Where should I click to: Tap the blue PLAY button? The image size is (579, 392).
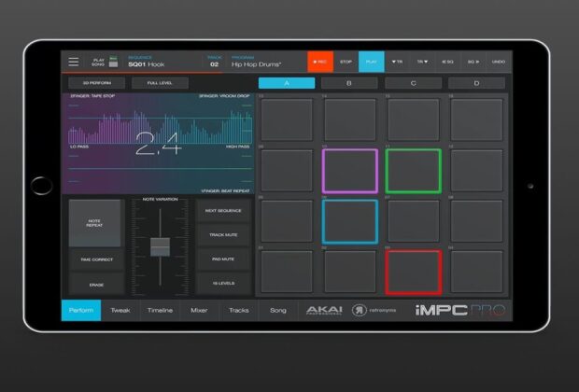[x=372, y=62]
